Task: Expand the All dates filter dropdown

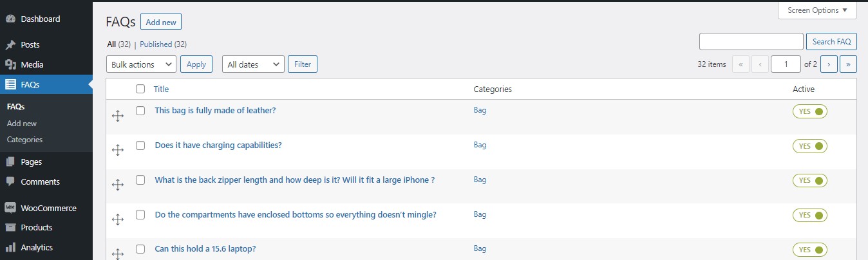Action: (253, 64)
